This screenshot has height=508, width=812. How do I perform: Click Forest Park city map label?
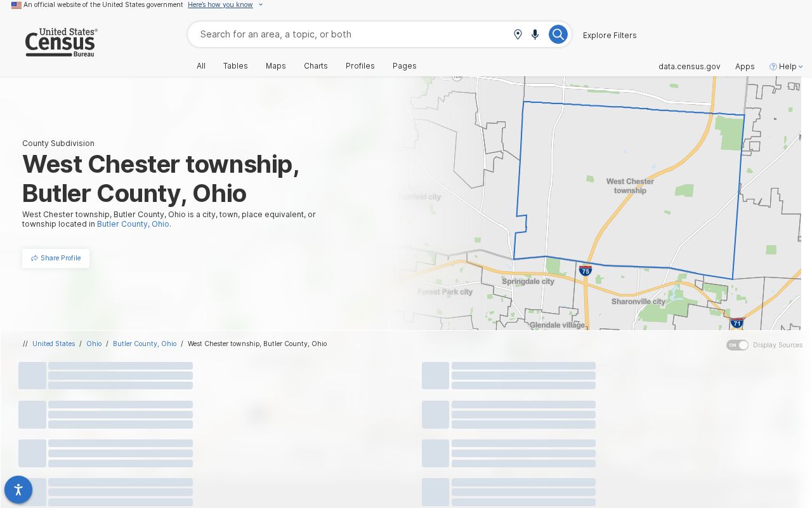445,292
